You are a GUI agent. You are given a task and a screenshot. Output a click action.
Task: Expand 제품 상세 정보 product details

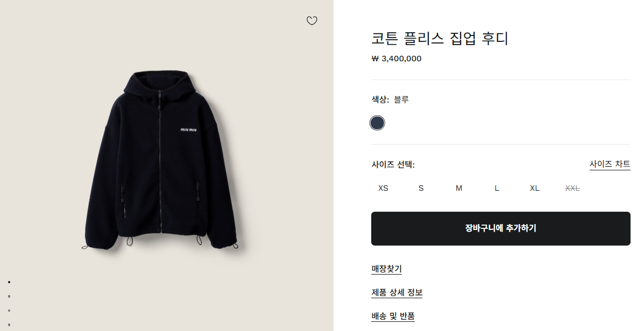point(397,292)
